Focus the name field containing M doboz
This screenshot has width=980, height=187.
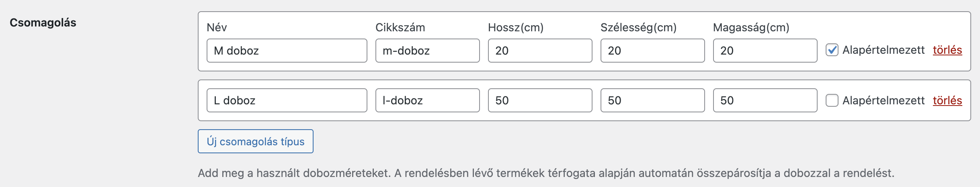(x=287, y=51)
